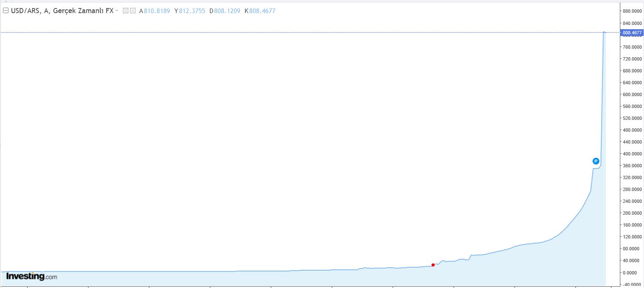Click the 200.0000 price axis label
Screen dimensions: 644x288
click(632, 213)
